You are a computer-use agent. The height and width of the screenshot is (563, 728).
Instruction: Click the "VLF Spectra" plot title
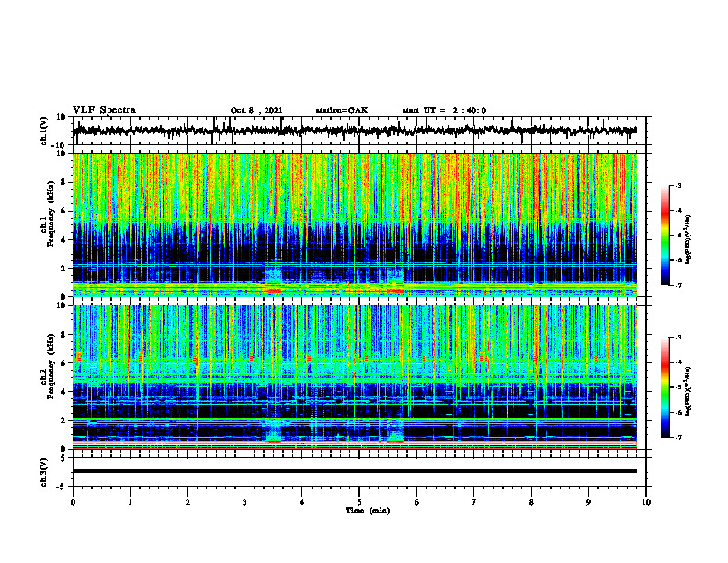[104, 110]
